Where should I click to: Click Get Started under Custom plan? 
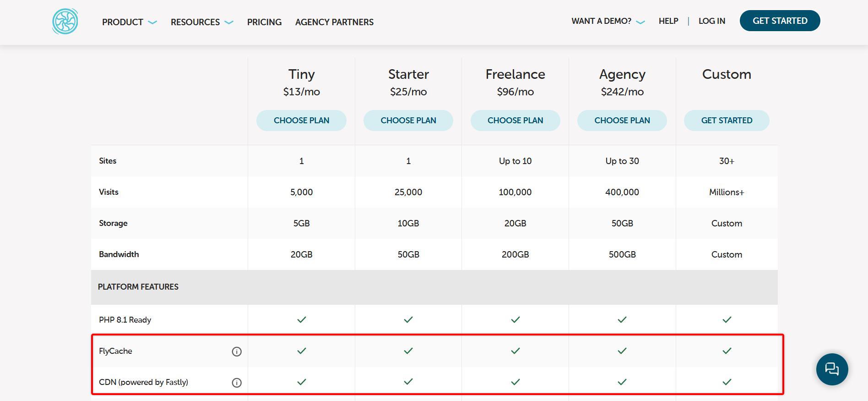click(727, 121)
